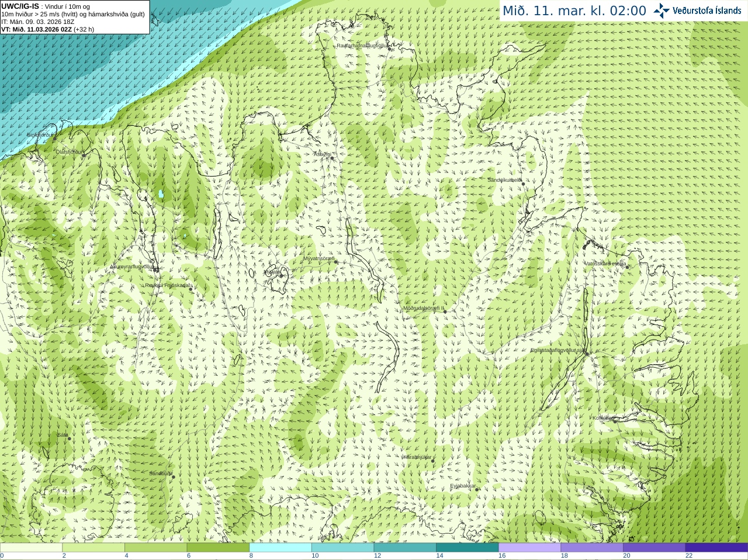This screenshot has width=748, height=560.
Task: Select the 6–8 m/s legend color swatch
Action: click(x=218, y=548)
